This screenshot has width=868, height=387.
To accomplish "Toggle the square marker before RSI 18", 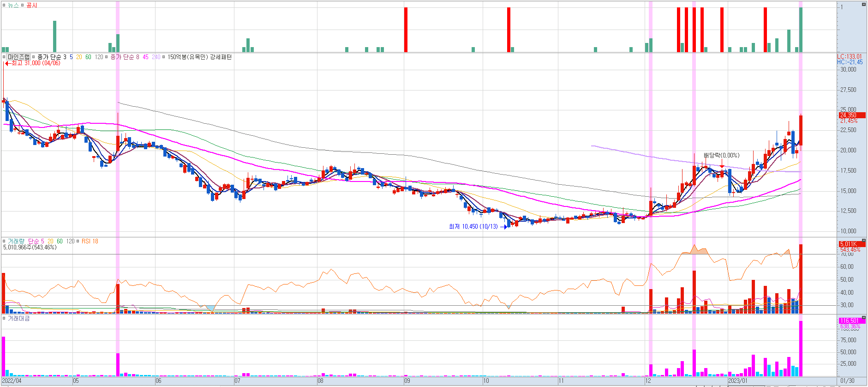I will click(x=78, y=241).
